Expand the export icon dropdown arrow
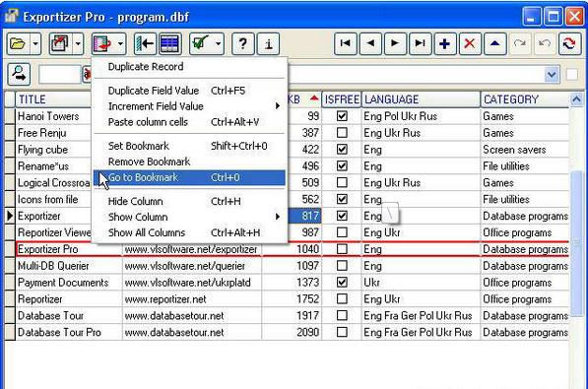The height and width of the screenshot is (389, 588). point(78,44)
